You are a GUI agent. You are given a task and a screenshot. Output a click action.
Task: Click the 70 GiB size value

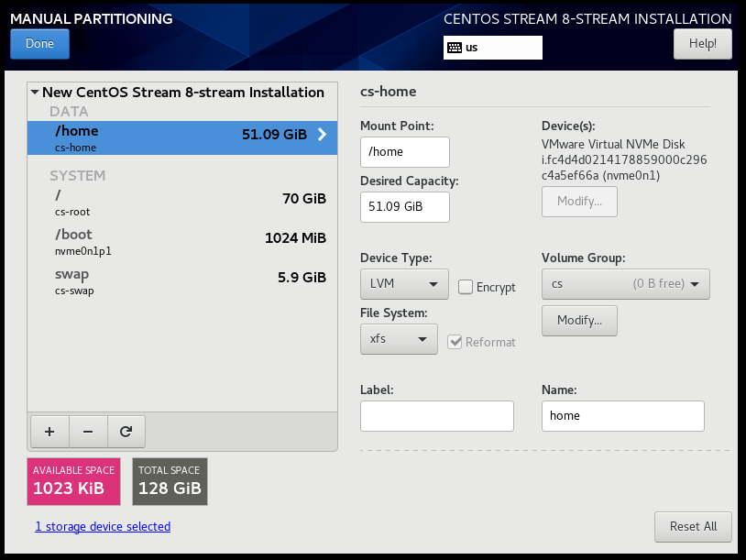click(304, 198)
